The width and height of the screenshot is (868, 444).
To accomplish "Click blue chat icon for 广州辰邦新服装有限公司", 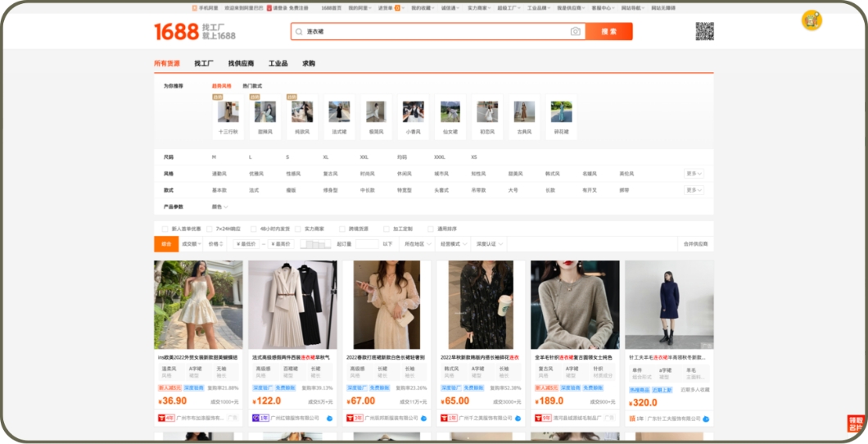I will (424, 419).
